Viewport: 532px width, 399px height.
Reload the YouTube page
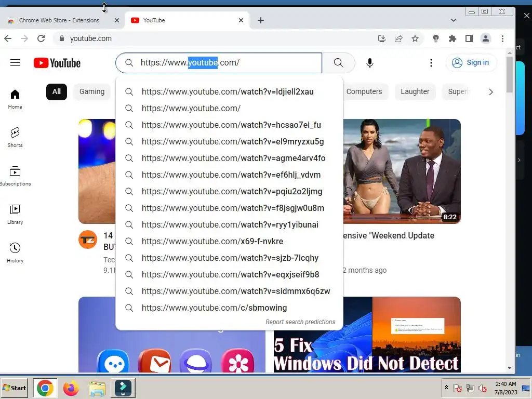(41, 38)
